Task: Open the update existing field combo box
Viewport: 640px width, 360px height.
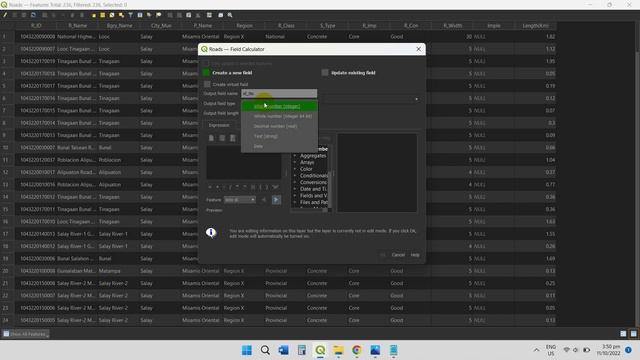Action: pos(371,99)
